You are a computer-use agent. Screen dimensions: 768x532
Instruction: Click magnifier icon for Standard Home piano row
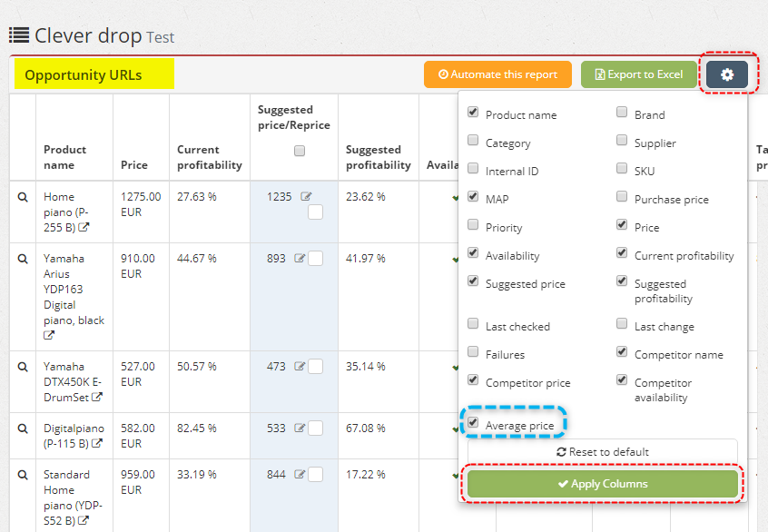[x=23, y=475]
